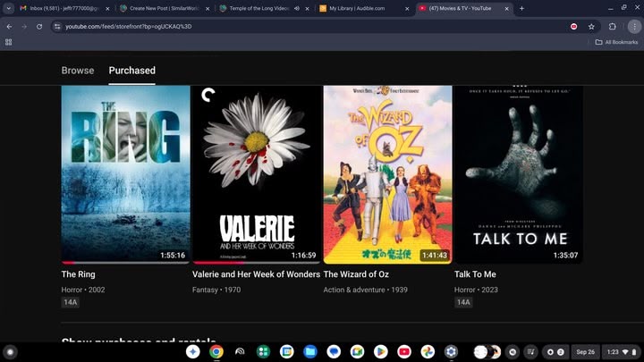Close the Temple of the Long Video tab

[x=307, y=9]
